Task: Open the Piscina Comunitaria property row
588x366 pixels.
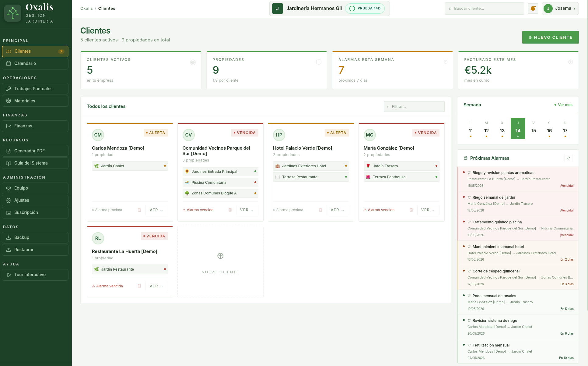Action: point(220,183)
